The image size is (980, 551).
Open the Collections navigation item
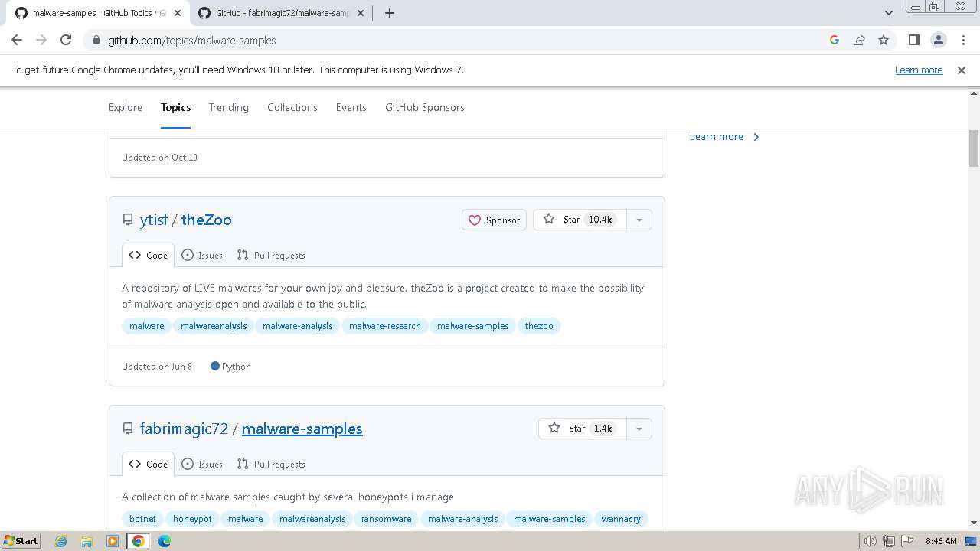[292, 107]
